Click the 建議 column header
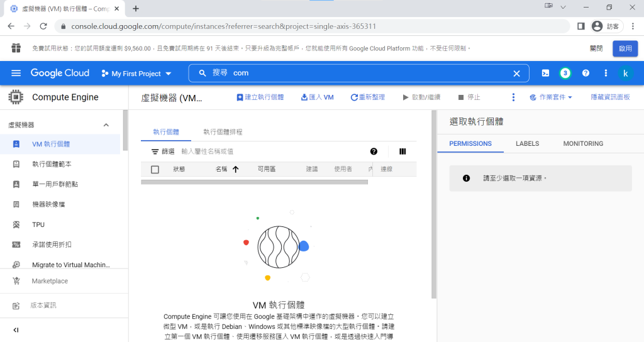 point(312,168)
